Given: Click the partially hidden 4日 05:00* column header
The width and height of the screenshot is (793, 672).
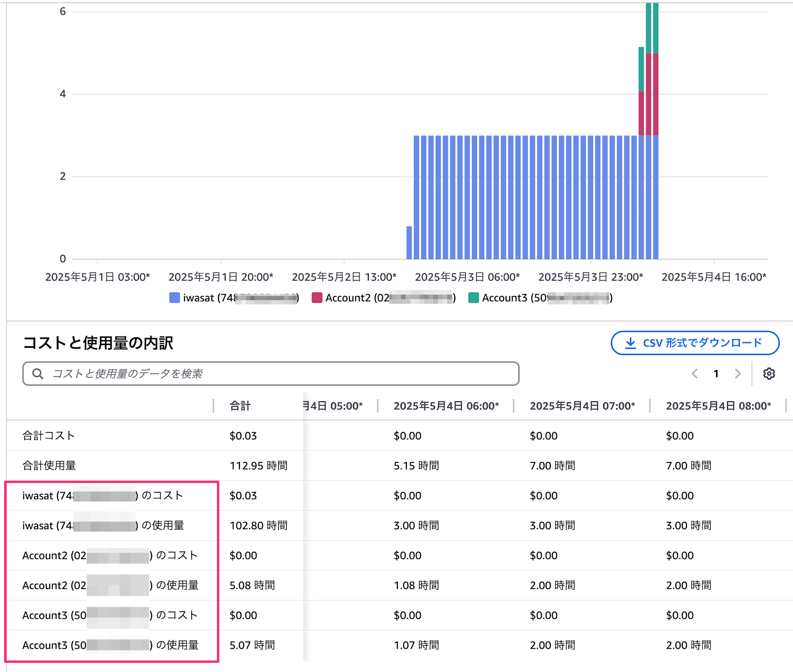Looking at the screenshot, I should (333, 406).
